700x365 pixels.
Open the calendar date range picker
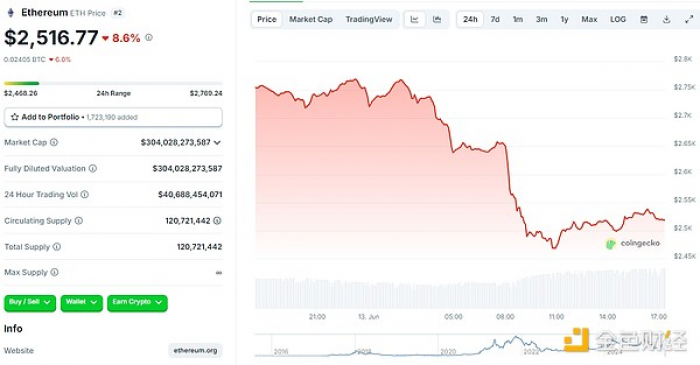click(x=644, y=19)
